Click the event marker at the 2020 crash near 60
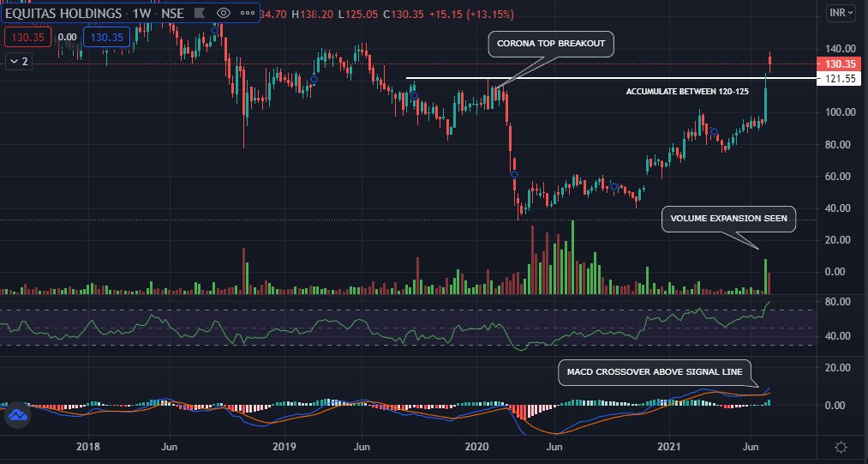868x464 pixels. pyautogui.click(x=514, y=174)
